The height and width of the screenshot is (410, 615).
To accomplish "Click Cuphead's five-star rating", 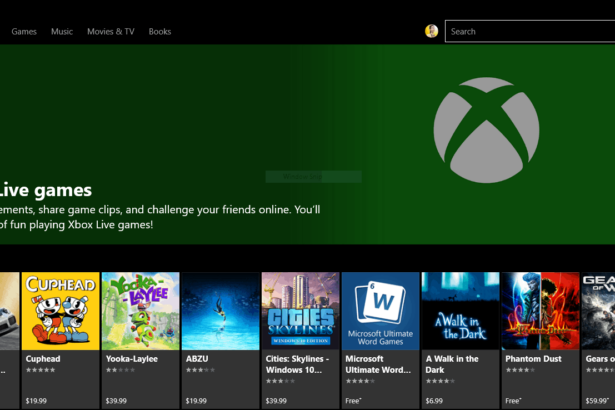I will click(x=40, y=370).
